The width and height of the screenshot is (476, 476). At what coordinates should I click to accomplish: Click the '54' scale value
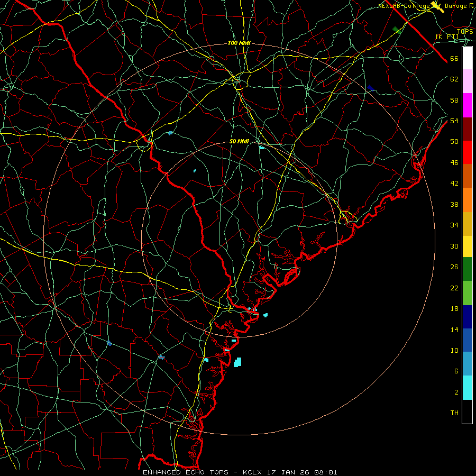(454, 121)
